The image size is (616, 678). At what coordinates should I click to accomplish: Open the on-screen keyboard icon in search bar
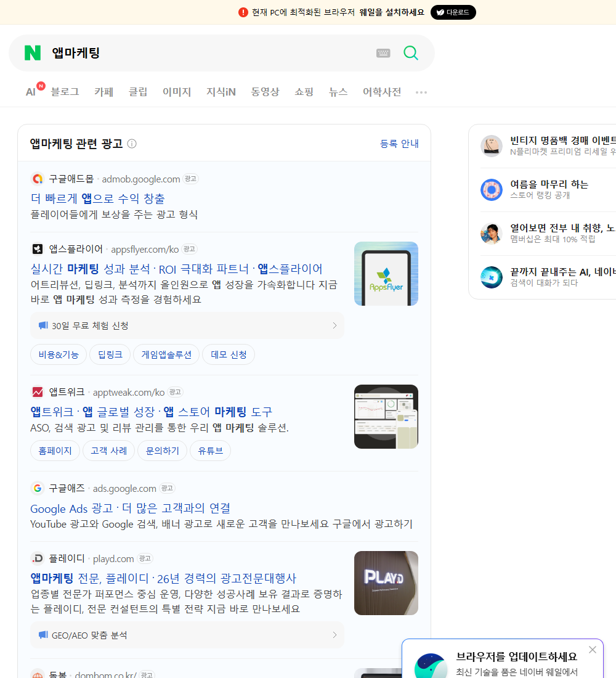point(383,53)
